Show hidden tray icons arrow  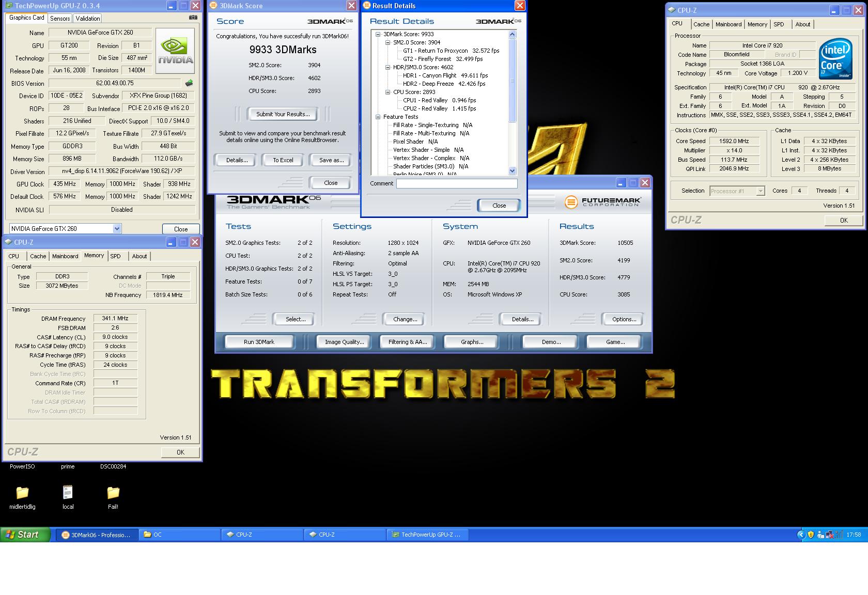[x=801, y=535]
